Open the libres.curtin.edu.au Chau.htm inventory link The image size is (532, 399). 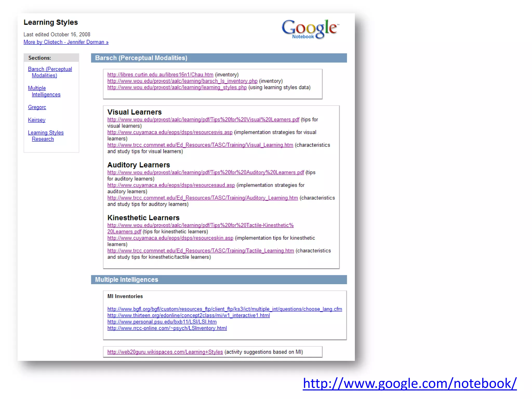click(160, 75)
